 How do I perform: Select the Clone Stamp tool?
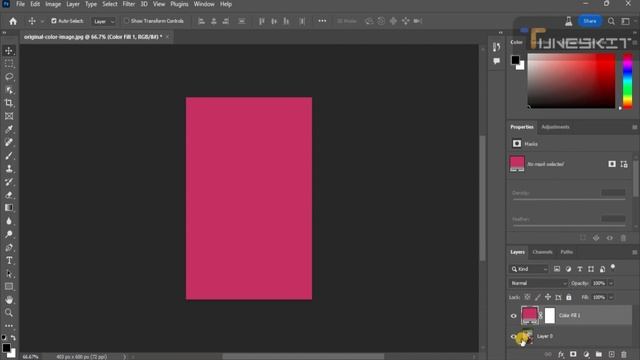click(9, 169)
